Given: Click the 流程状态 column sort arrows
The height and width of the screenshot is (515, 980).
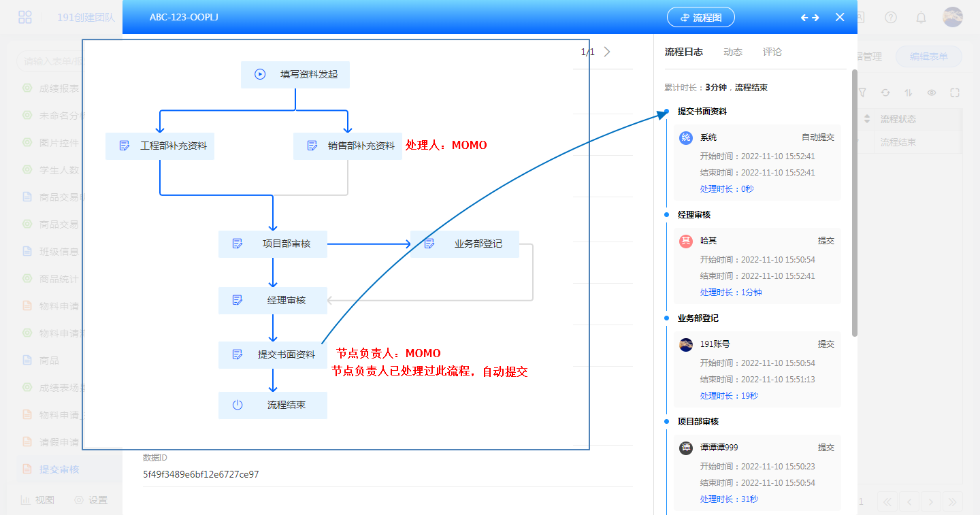Looking at the screenshot, I should 867,119.
